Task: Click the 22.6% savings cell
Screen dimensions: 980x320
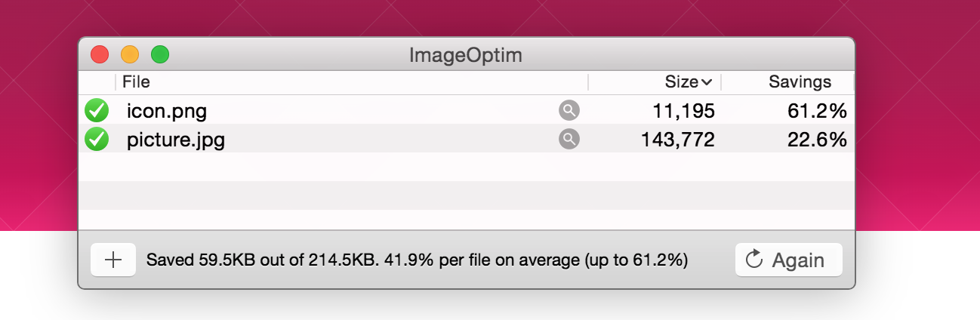Action: (x=817, y=140)
